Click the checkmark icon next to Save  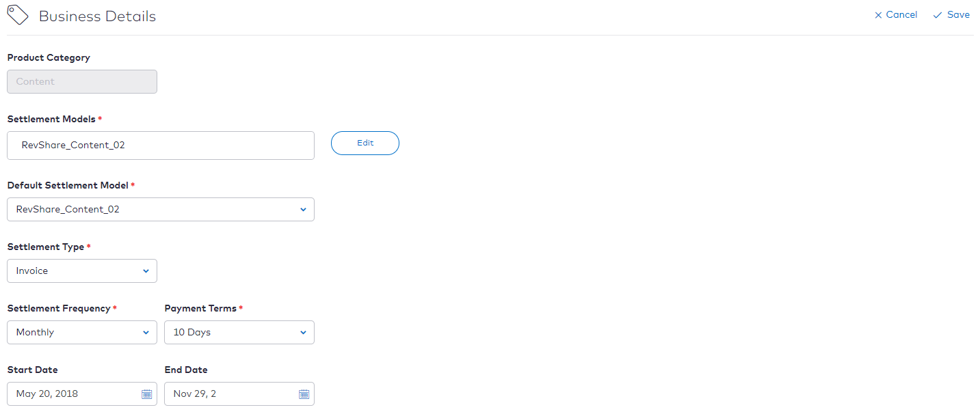tap(938, 15)
